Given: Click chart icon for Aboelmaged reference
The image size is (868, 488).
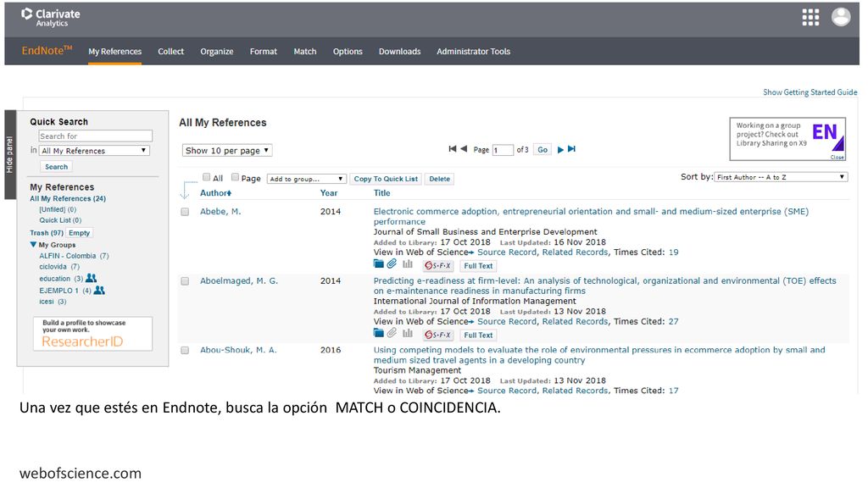Looking at the screenshot, I should point(408,333).
